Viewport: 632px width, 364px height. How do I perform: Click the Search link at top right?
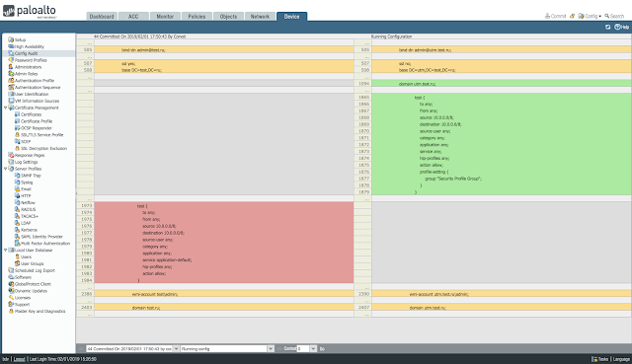coord(614,16)
